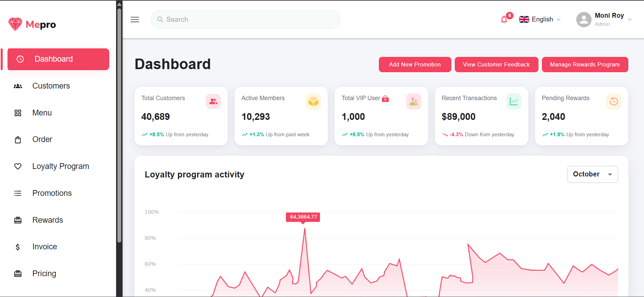Go to the Invoice page label

[45, 247]
